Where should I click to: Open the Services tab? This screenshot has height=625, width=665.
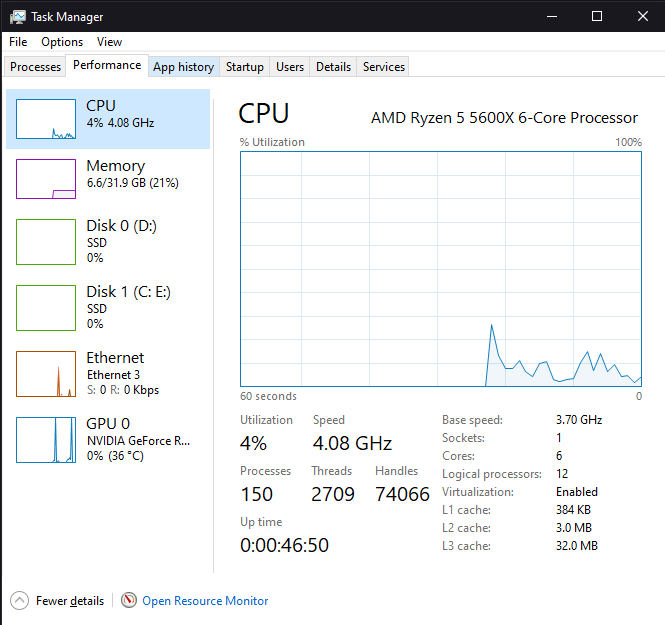tap(384, 67)
